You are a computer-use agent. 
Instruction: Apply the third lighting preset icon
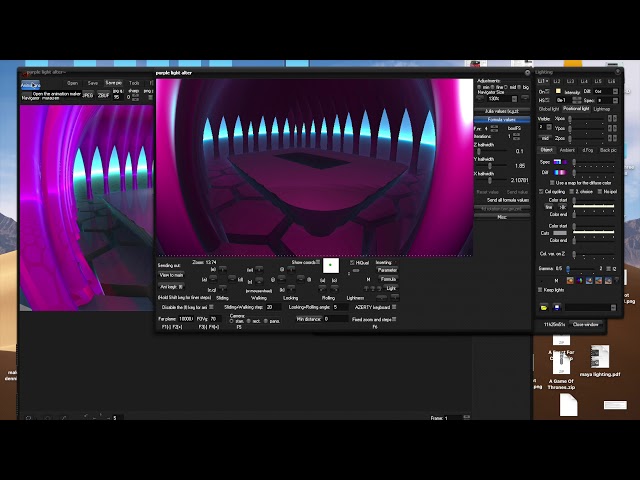[589, 280]
